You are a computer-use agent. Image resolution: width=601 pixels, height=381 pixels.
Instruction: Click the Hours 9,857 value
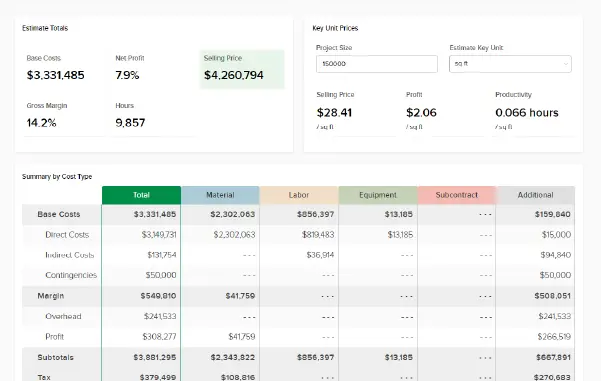130,123
